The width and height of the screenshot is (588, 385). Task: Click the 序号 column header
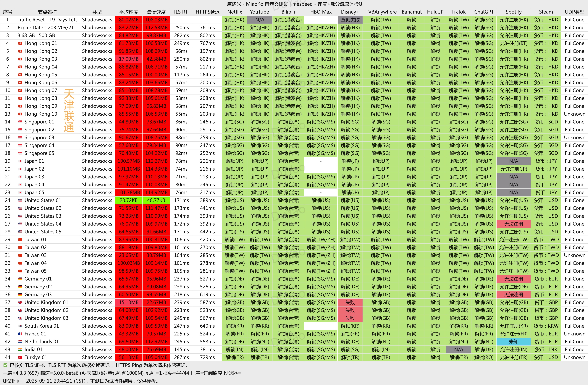coord(8,12)
